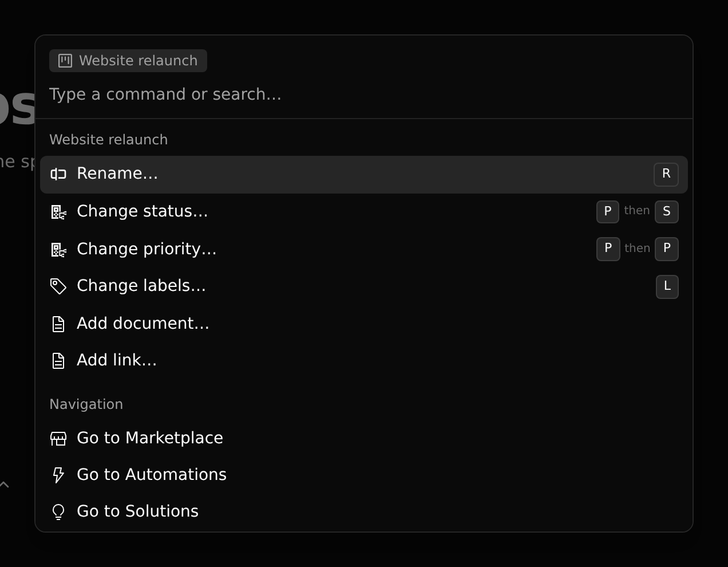Click the first P key badge on Change status
Viewport: 728px width, 567px height.
tap(608, 211)
